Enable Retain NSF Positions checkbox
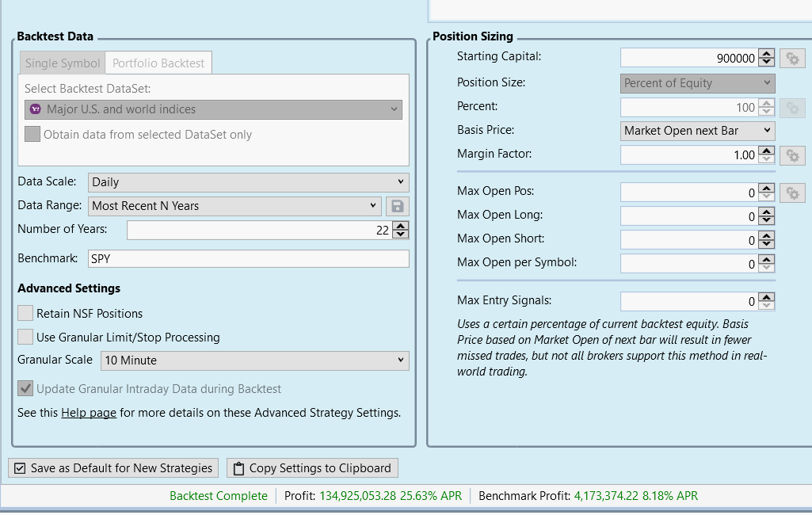 pyautogui.click(x=25, y=314)
